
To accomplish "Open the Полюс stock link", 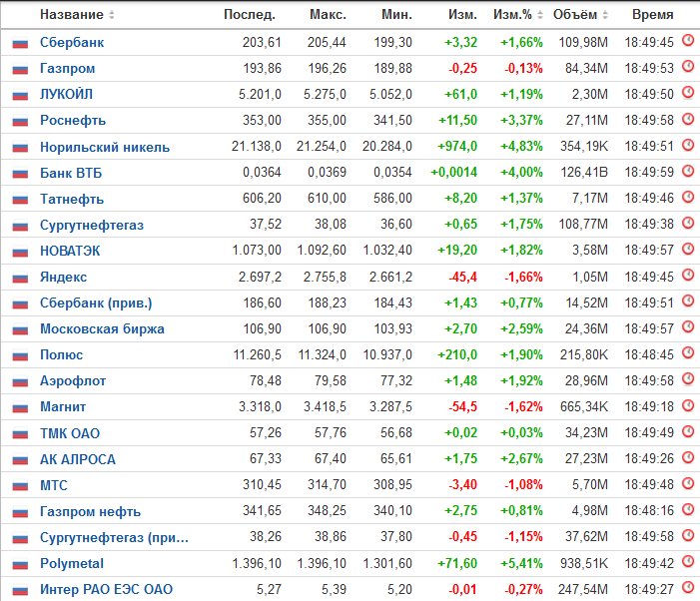I will (62, 354).
